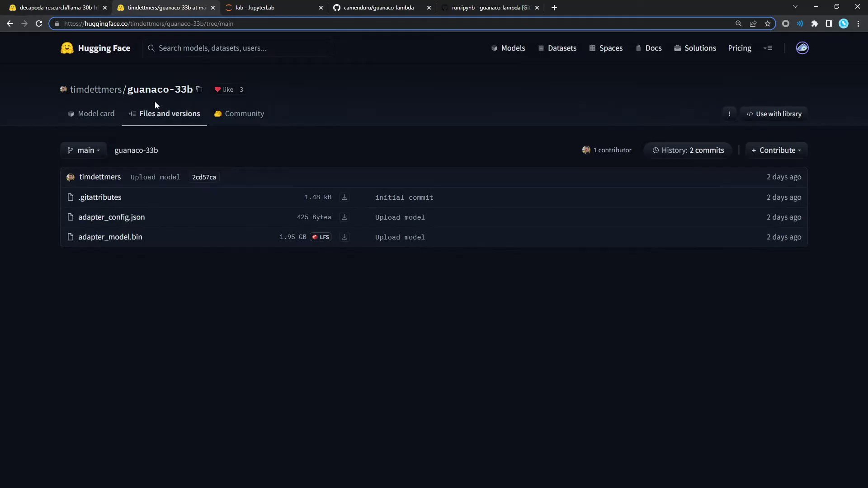Open the Pricing page

[740, 48]
